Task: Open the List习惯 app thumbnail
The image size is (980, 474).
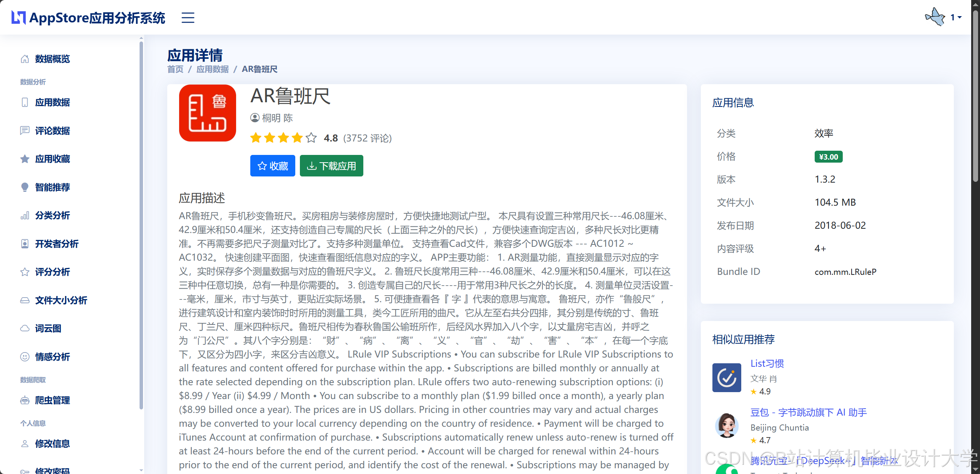Action: point(727,378)
